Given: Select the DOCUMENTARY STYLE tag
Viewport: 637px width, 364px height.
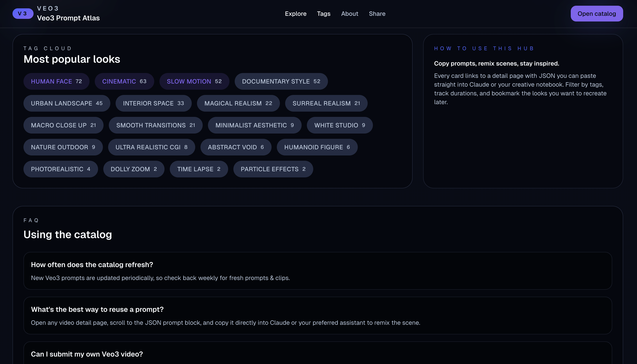Looking at the screenshot, I should coord(281,81).
